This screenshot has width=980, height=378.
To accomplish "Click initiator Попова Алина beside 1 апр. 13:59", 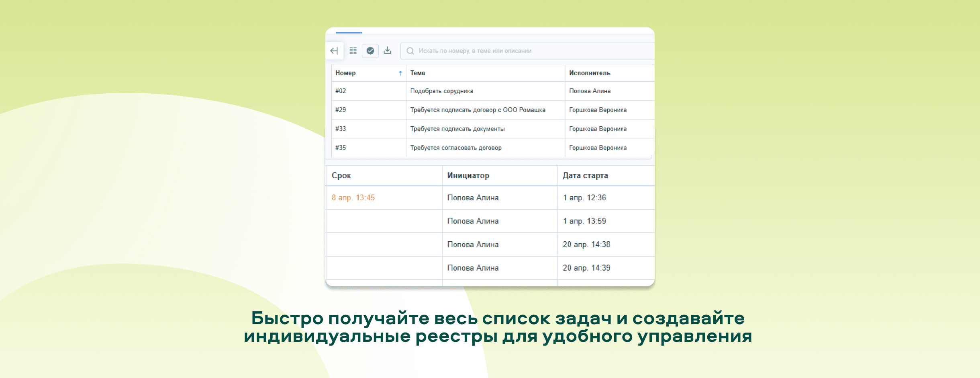I will 473,221.
